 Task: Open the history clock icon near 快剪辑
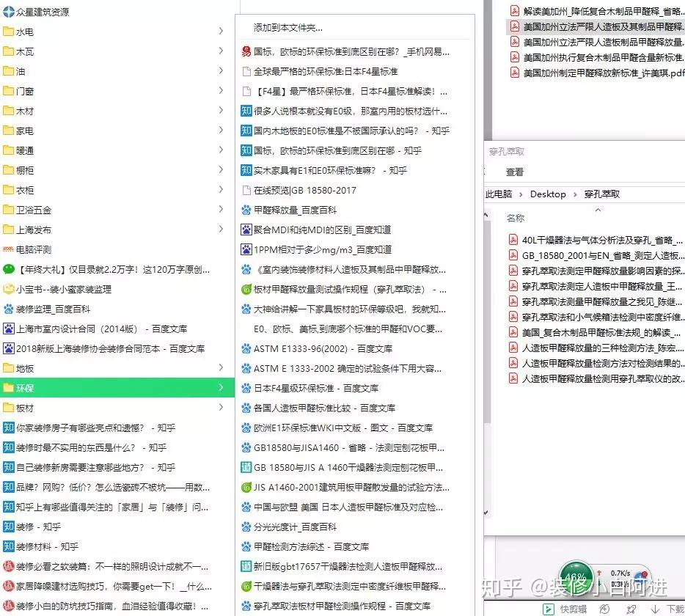point(604,609)
